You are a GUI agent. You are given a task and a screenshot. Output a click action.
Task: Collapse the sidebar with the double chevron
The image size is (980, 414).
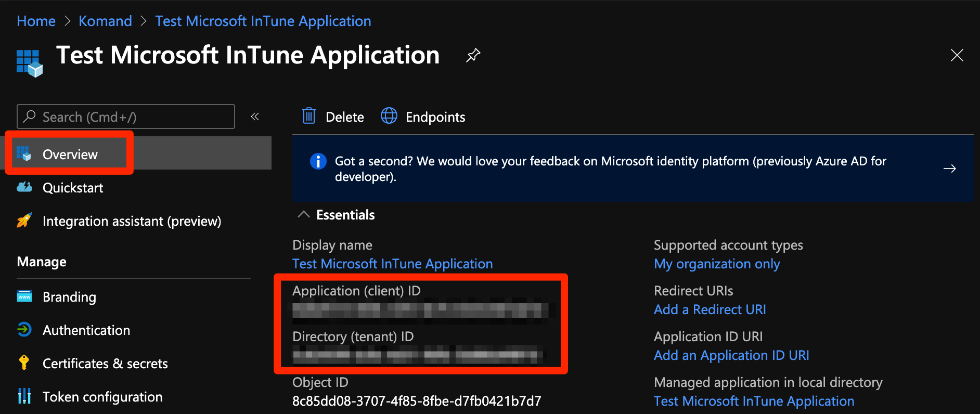255,117
